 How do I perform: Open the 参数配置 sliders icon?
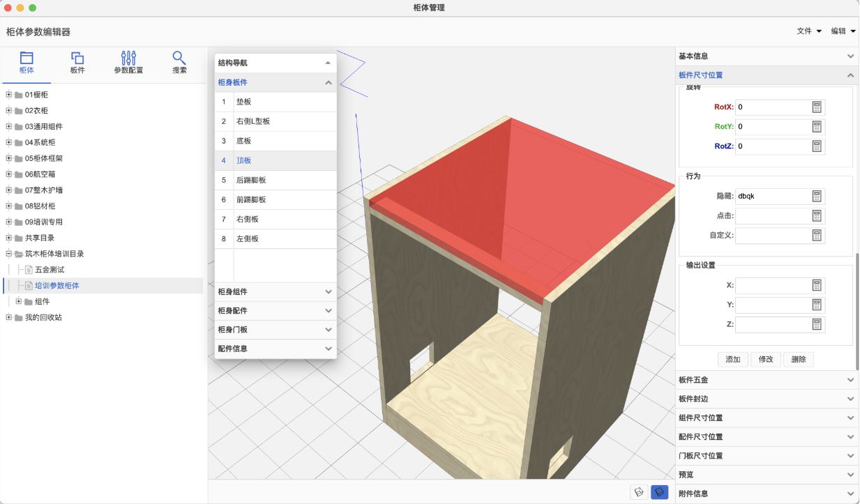tap(128, 62)
